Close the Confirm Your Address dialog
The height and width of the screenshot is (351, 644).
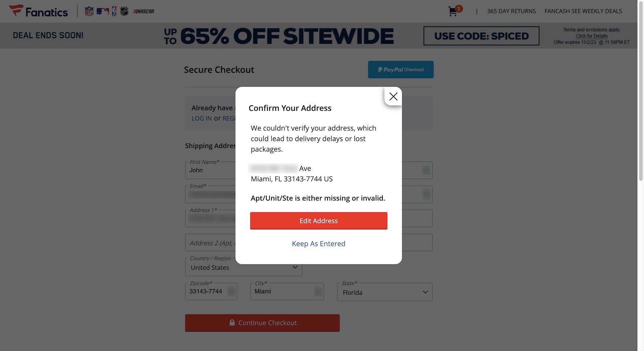click(393, 97)
